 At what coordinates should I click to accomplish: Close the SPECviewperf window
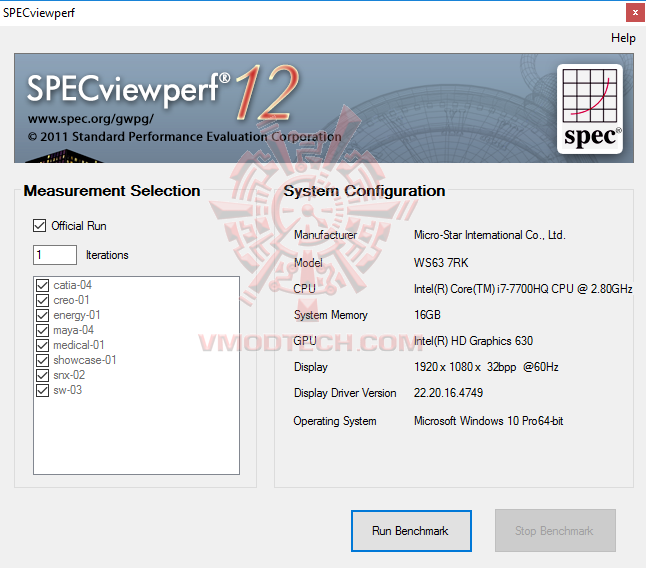coord(635,13)
